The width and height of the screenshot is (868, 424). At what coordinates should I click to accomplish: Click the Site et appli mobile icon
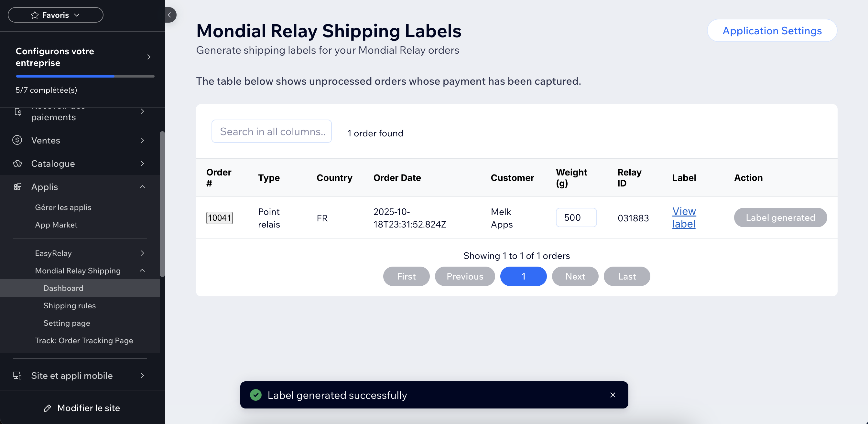tap(17, 376)
